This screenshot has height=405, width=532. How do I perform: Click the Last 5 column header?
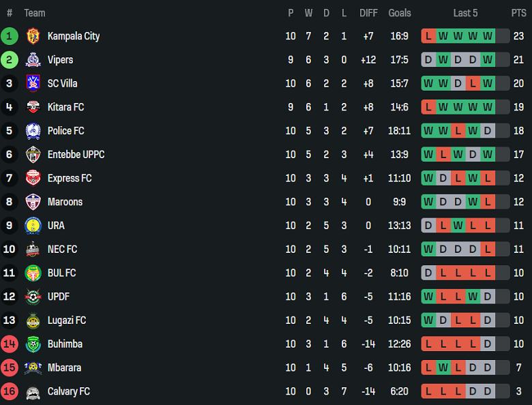465,13
